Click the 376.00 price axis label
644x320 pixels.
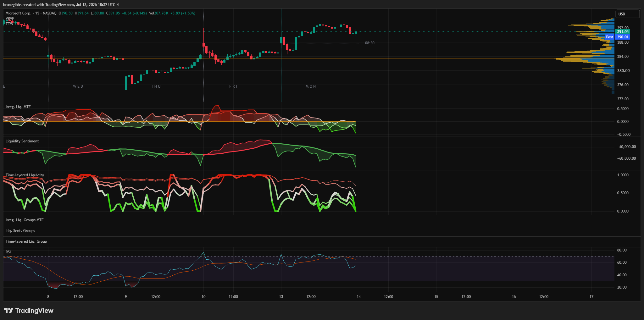623,85
